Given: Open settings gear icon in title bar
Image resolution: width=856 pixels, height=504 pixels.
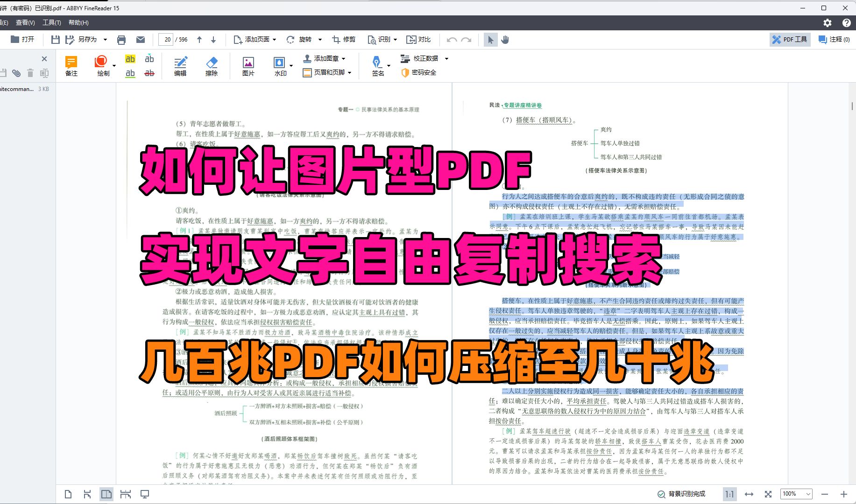Looking at the screenshot, I should [828, 22].
